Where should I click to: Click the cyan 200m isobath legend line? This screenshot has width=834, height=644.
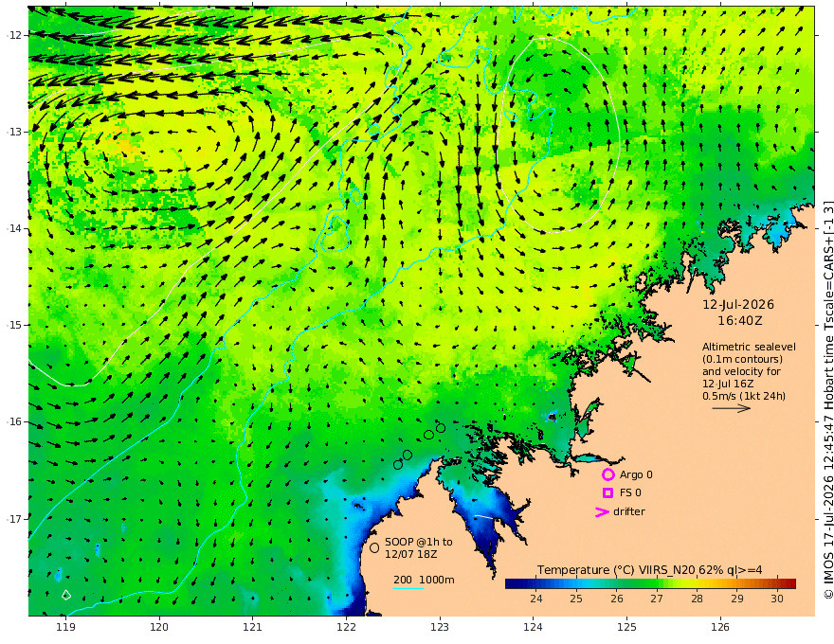coord(408,588)
